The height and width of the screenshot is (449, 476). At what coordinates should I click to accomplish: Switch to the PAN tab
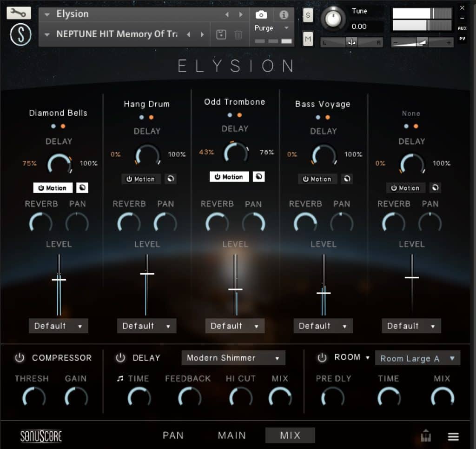tap(173, 436)
